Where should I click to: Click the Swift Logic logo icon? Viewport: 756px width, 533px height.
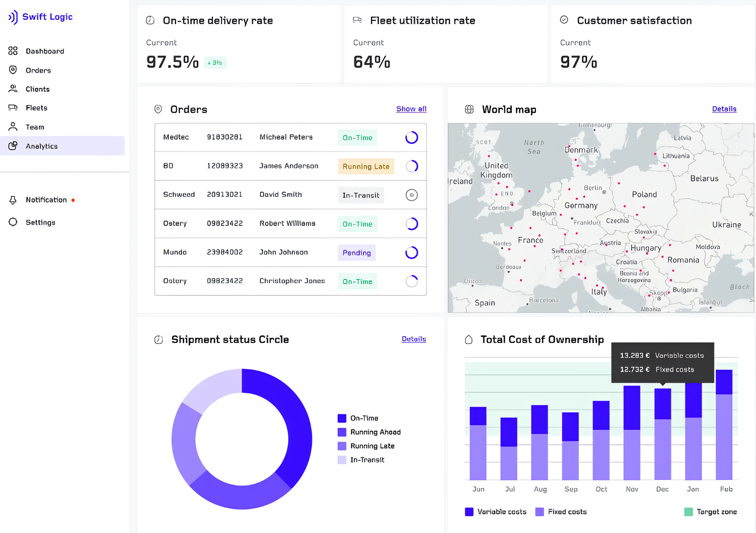pyautogui.click(x=13, y=17)
